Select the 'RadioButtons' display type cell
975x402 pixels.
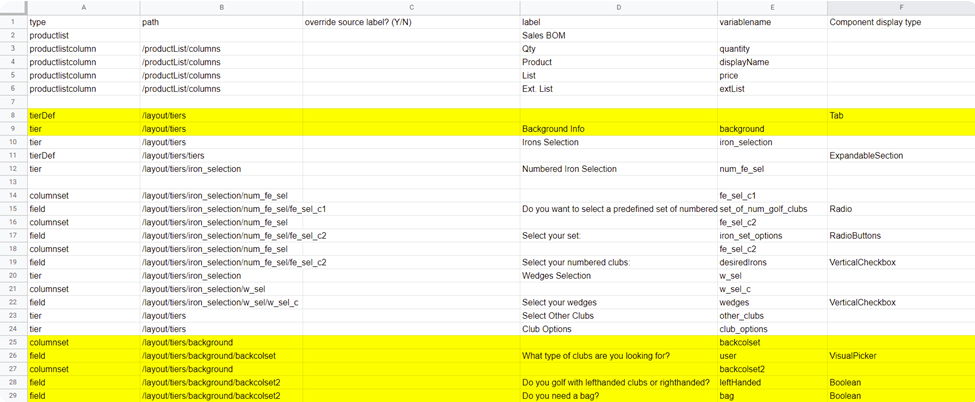(x=901, y=236)
